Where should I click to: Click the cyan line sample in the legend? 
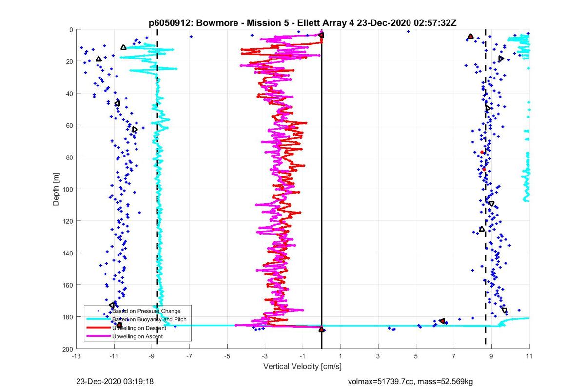pos(98,319)
